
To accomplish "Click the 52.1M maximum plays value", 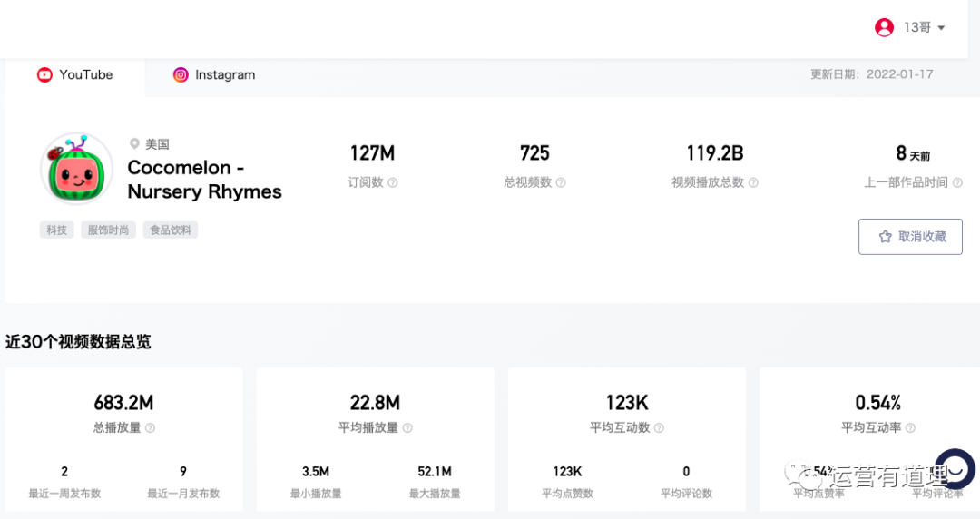I will tap(435, 472).
